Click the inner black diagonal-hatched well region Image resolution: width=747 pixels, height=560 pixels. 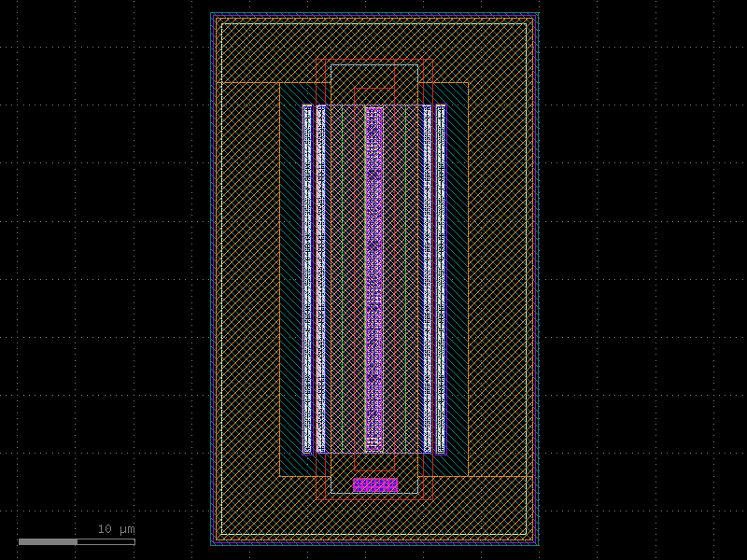(289, 187)
